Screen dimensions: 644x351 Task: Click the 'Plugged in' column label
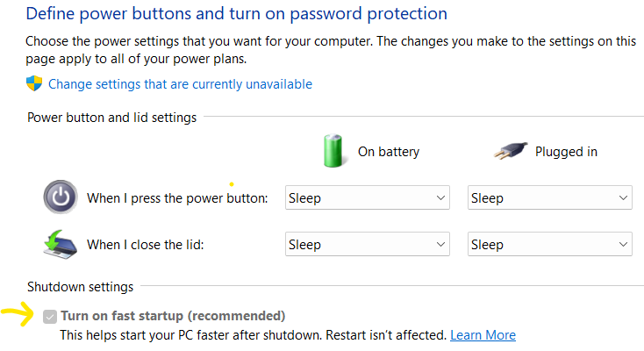tap(566, 152)
